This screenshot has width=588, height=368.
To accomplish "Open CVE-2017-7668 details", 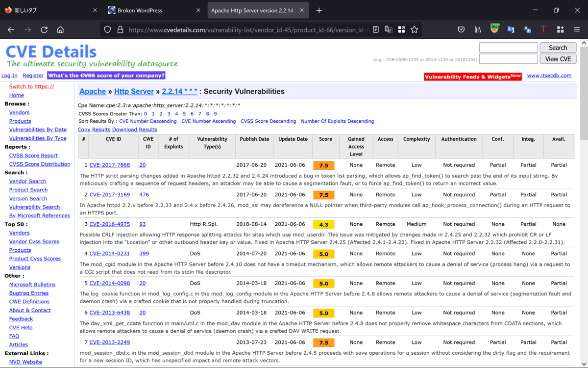I will click(x=110, y=165).
